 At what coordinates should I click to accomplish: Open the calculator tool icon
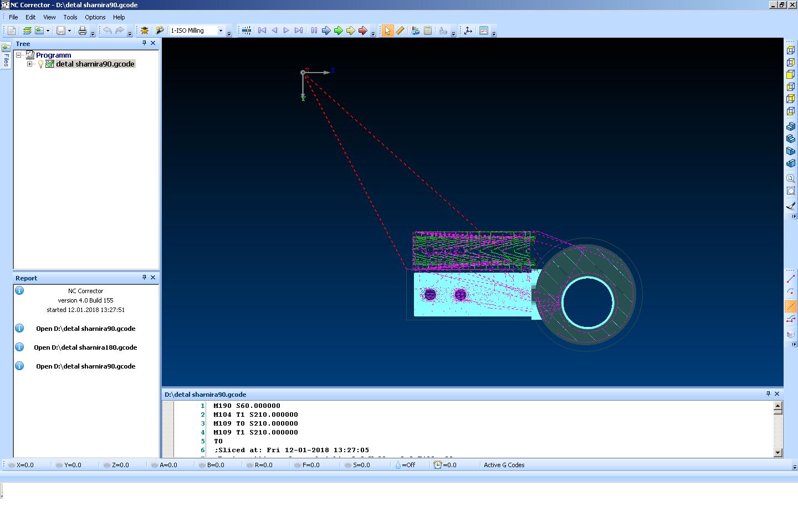tap(428, 31)
